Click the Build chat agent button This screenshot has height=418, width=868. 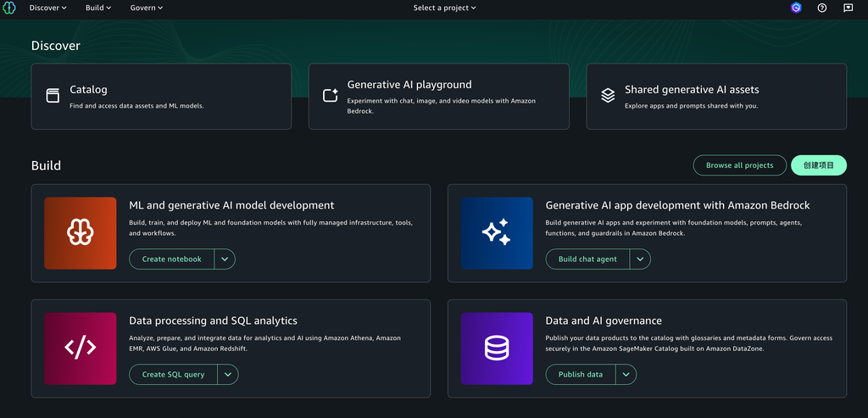587,259
